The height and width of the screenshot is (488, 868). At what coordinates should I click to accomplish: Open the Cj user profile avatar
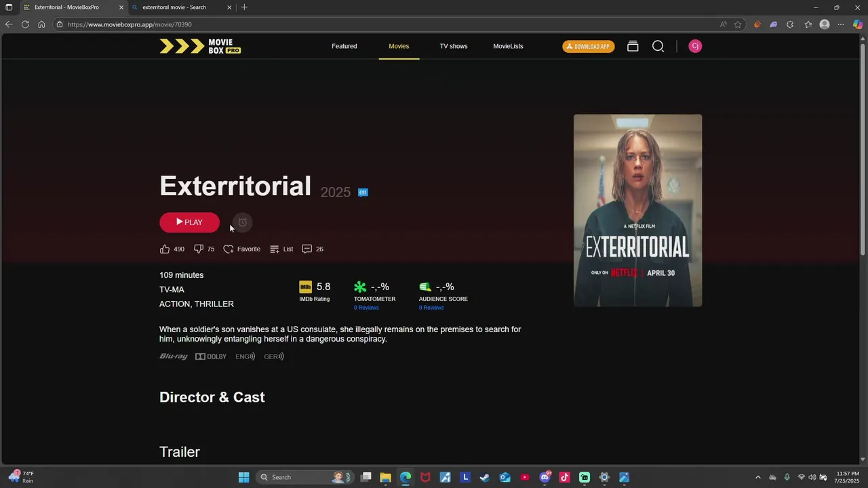(695, 46)
